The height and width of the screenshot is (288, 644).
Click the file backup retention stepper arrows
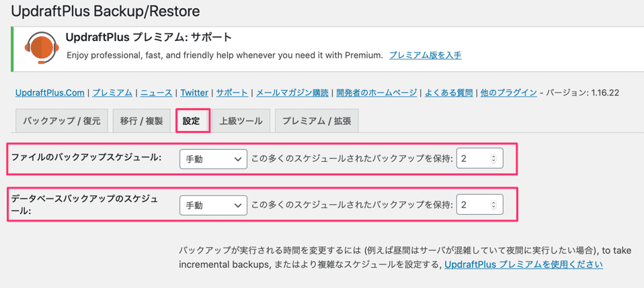click(493, 159)
